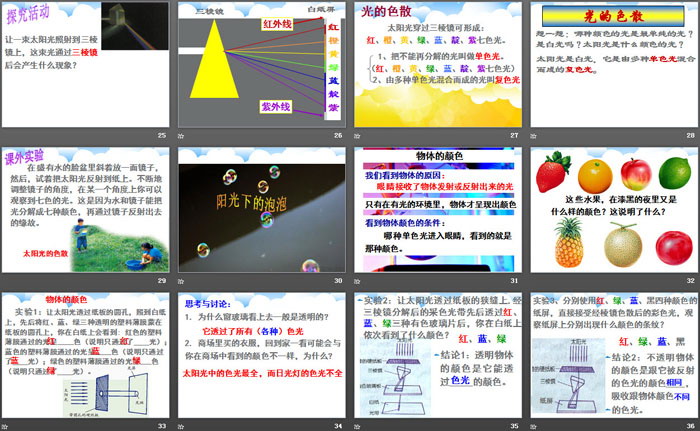Viewport: 700px width, 431px height.
Task: Click the animation star icon under slide 34
Action: point(181,427)
